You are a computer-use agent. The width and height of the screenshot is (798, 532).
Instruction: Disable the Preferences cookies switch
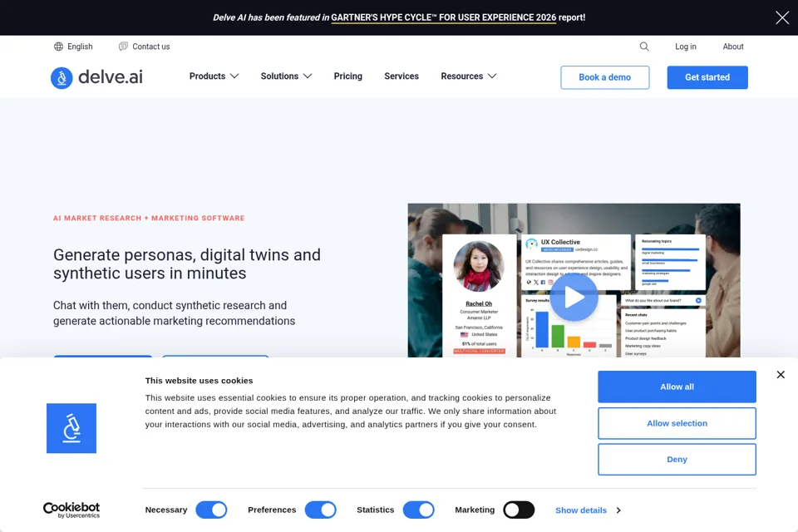tap(321, 510)
